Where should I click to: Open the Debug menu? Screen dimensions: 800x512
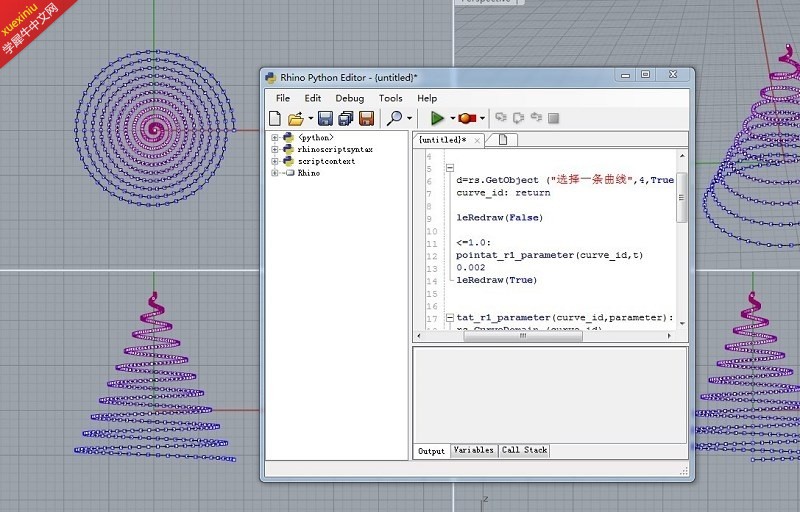[x=349, y=98]
